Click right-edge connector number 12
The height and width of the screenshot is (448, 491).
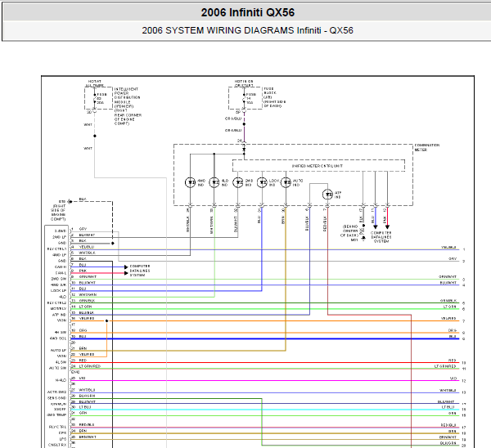coord(464,381)
